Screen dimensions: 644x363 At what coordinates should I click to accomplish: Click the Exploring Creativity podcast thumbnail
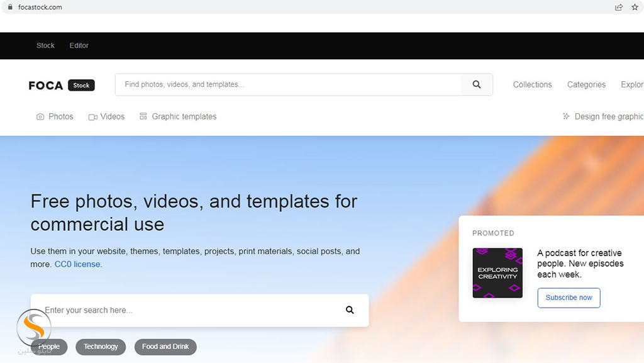click(497, 273)
